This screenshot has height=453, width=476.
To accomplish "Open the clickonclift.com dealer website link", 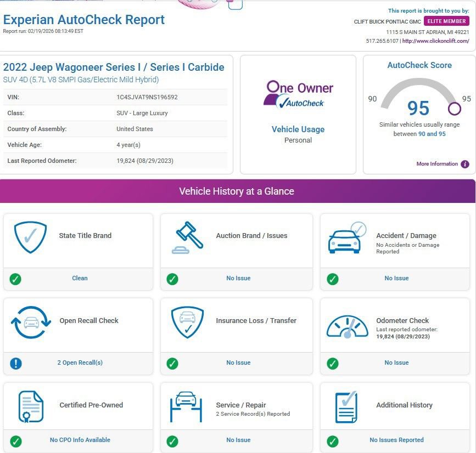I will click(x=435, y=41).
